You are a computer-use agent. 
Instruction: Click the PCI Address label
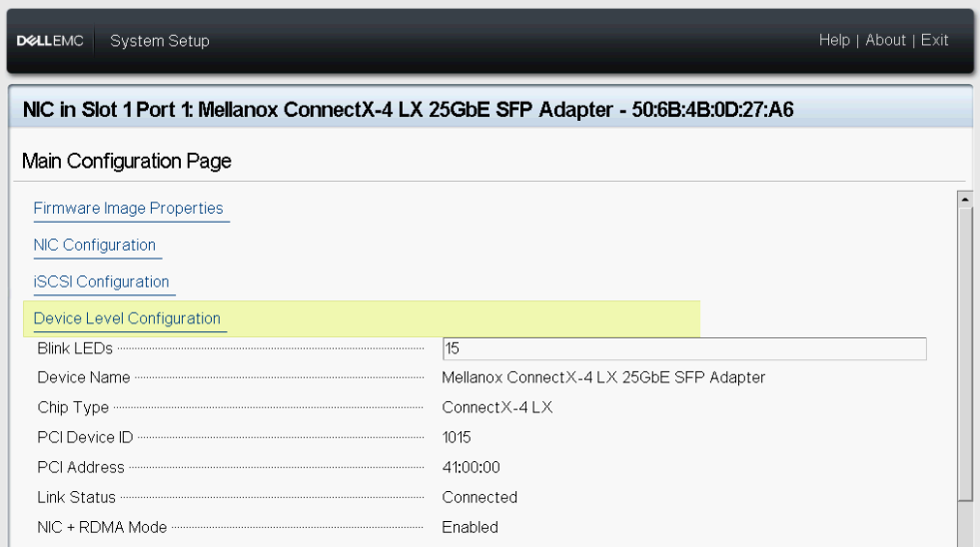(81, 467)
